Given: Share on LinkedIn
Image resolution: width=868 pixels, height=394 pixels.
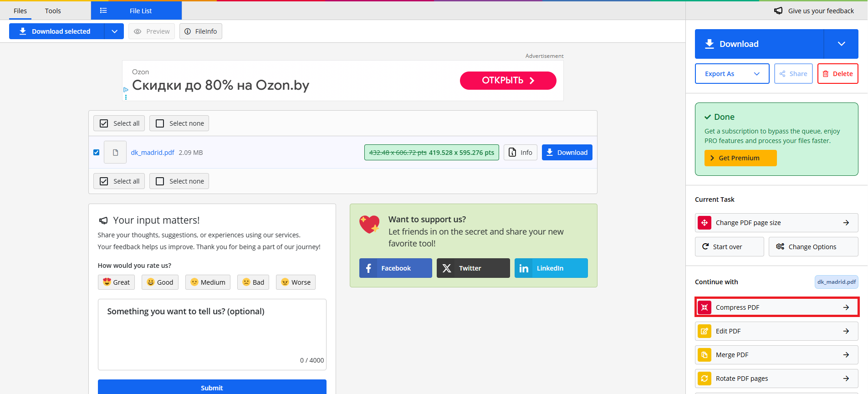Looking at the screenshot, I should click(x=551, y=268).
